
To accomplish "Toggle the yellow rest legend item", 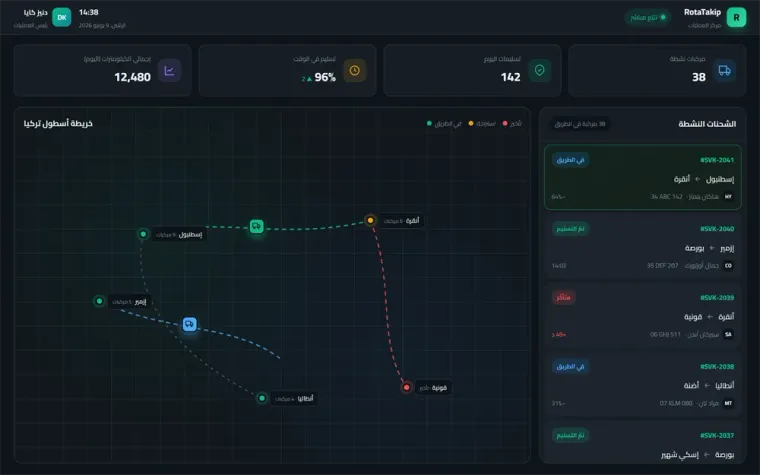I will pos(482,124).
